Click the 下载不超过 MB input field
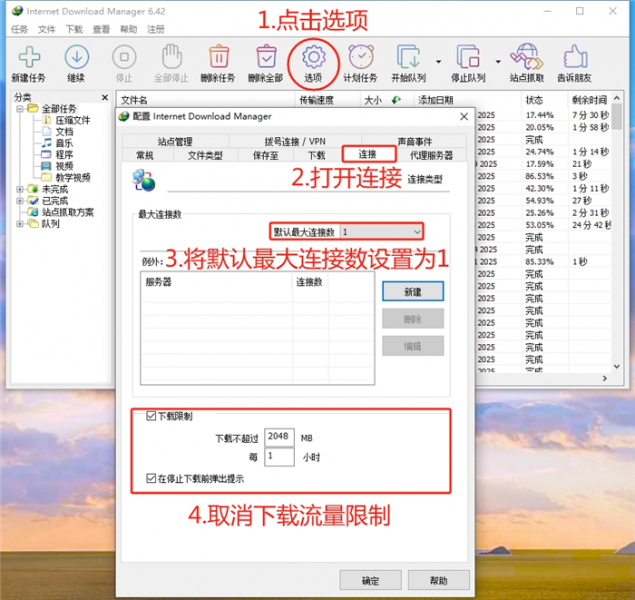Screen dimensions: 635x600 [x=279, y=437]
